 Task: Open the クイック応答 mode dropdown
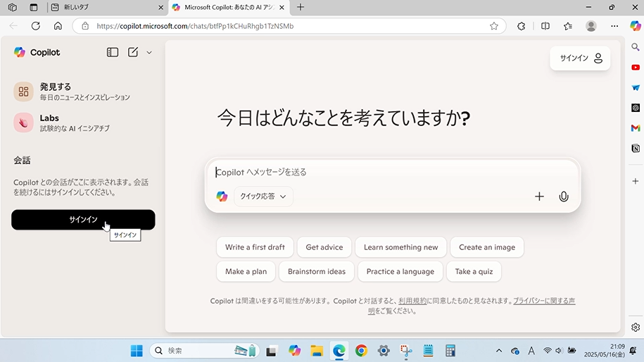click(263, 196)
